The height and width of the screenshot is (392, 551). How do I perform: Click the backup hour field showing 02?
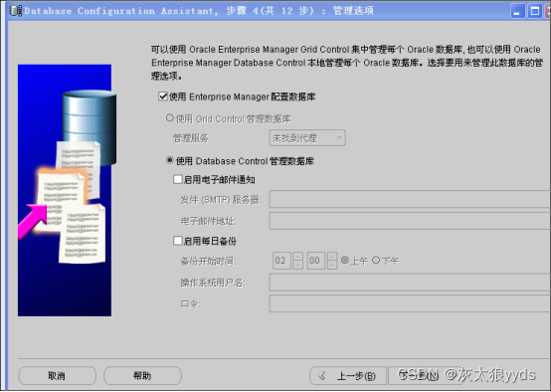pos(281,261)
